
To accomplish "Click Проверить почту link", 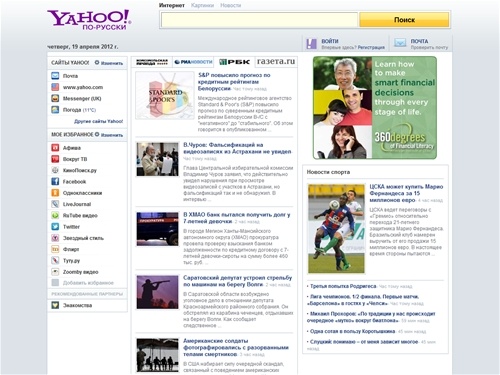I will pyautogui.click(x=429, y=48).
